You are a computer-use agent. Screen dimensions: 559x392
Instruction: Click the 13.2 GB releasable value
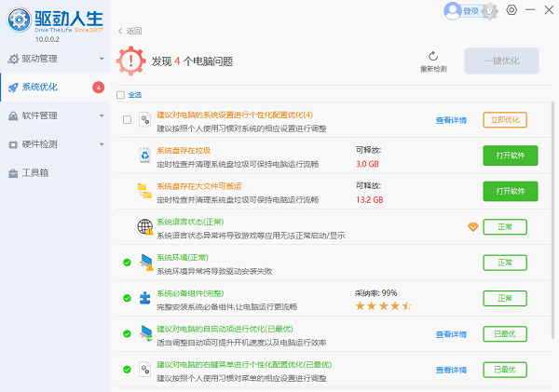click(x=369, y=200)
